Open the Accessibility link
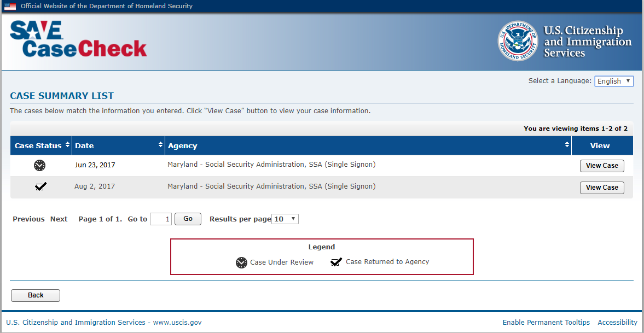644x333 pixels. 617,322
